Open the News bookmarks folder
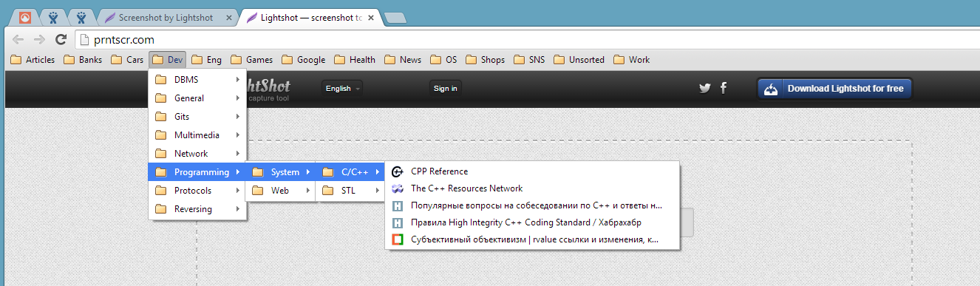 pyautogui.click(x=403, y=60)
